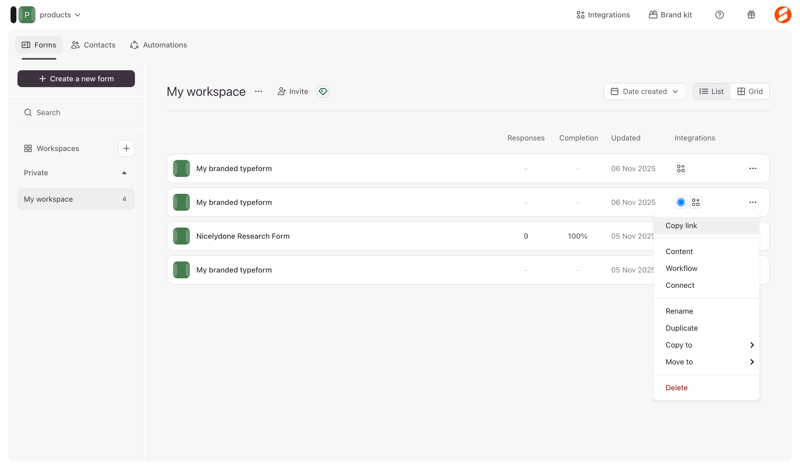Collapse the Private section arrow
The width and height of the screenshot is (800, 470).
tap(124, 173)
